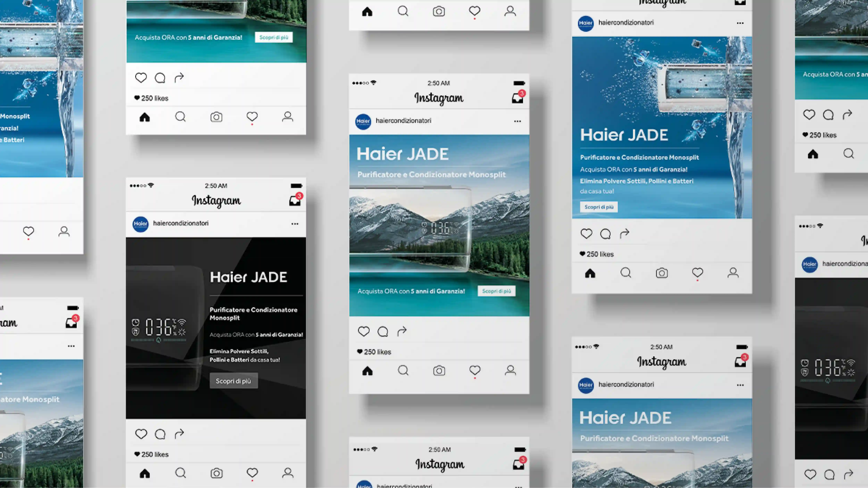Screen dimensions: 868x488
Task: Open the fully visible dark Haier JADE ad image
Action: tap(216, 328)
